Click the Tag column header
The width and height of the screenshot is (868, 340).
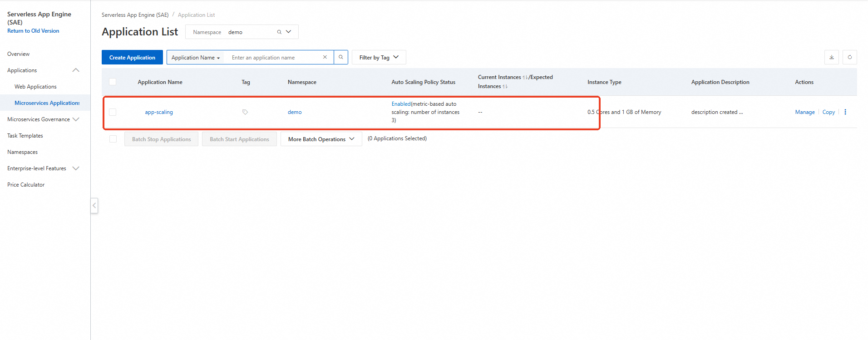(x=246, y=82)
